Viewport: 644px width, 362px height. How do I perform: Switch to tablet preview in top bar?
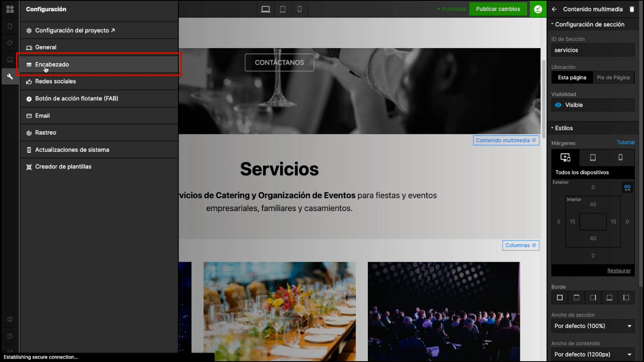(283, 9)
